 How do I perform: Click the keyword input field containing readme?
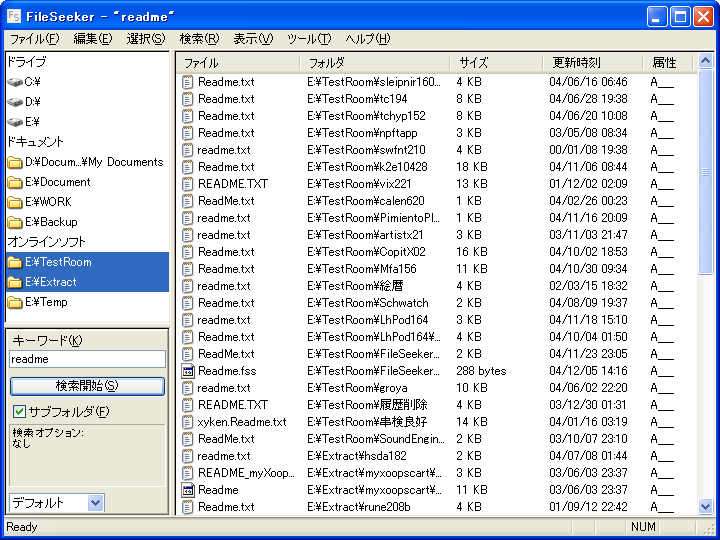click(x=87, y=359)
